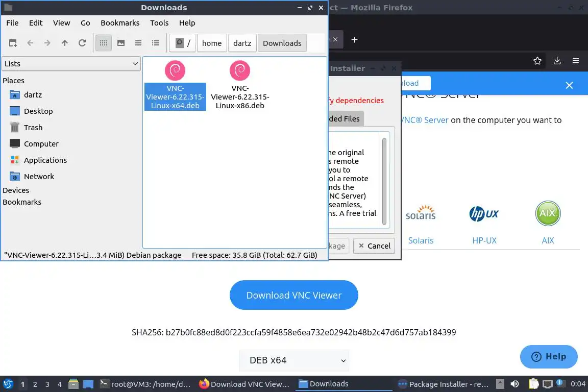Open the View menu
Viewport: 588px width, 392px height.
tap(61, 23)
